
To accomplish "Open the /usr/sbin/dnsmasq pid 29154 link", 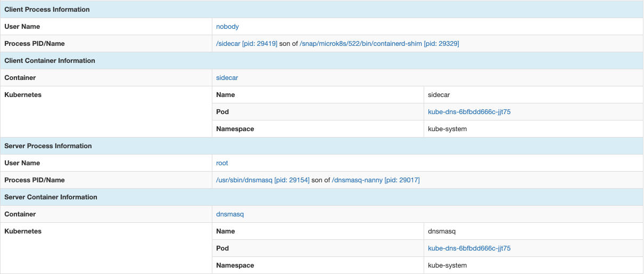I will pyautogui.click(x=262, y=180).
